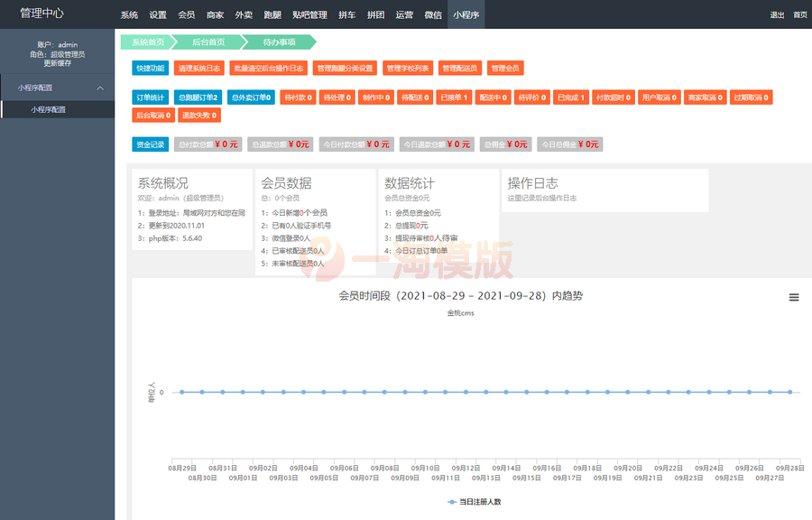Open the chart options menu icon
This screenshot has height=520, width=812.
click(793, 297)
